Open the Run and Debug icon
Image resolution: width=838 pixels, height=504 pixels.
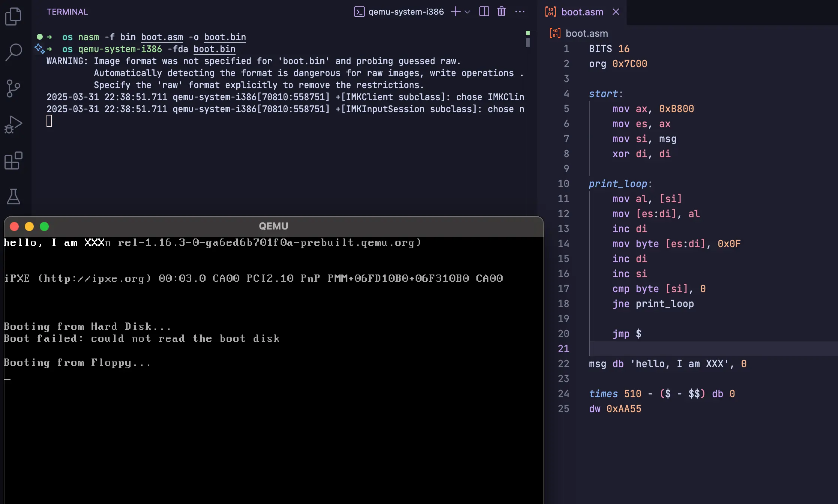click(x=14, y=124)
